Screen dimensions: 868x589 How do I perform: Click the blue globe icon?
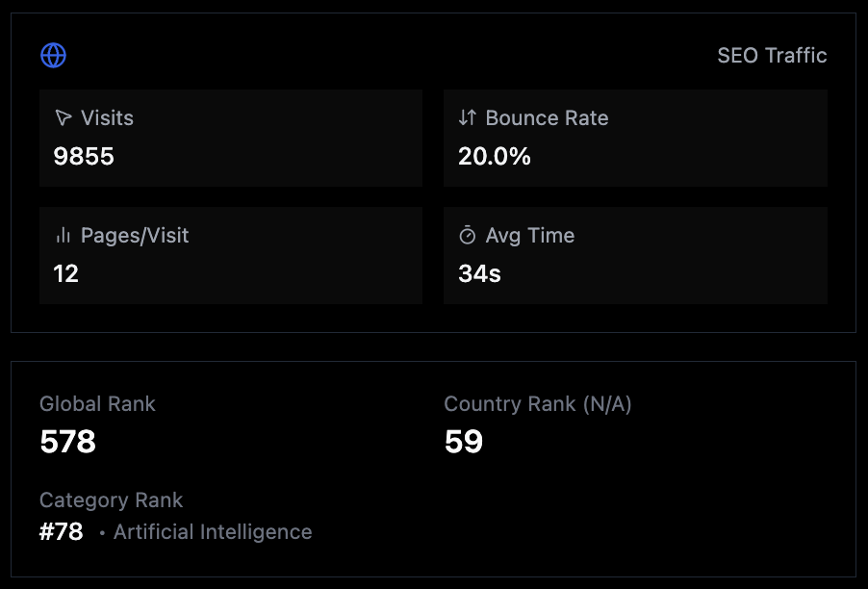[x=54, y=56]
